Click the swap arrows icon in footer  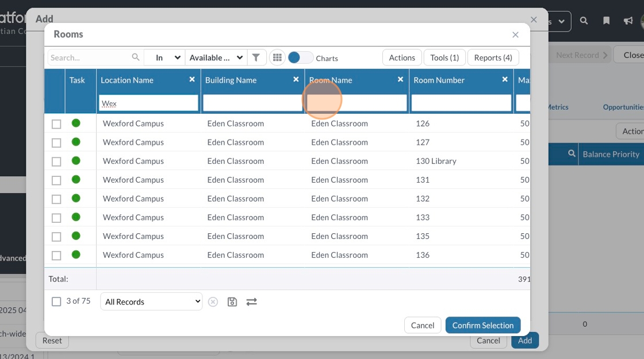click(251, 302)
